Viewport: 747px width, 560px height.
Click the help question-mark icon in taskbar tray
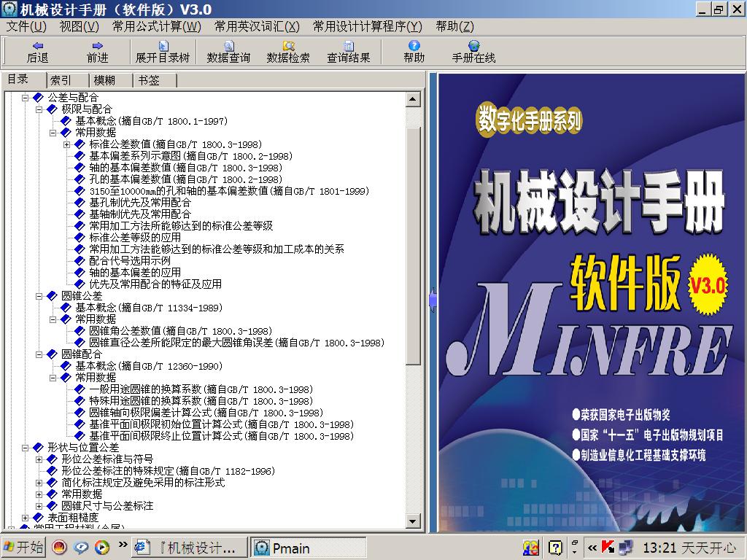point(554,548)
